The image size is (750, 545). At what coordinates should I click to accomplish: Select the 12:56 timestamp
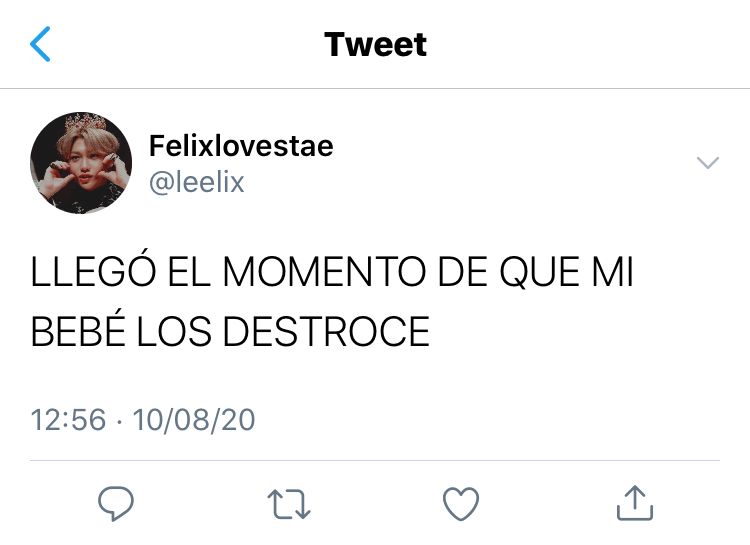click(68, 420)
